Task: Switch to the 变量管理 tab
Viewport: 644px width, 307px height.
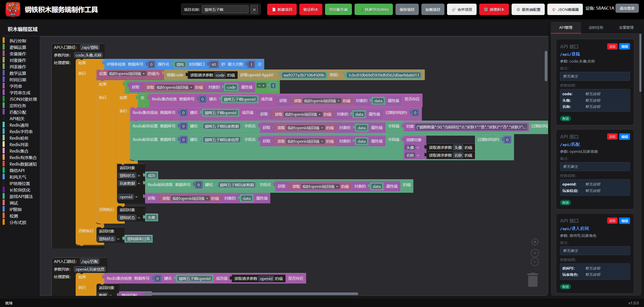Action: (x=626, y=28)
